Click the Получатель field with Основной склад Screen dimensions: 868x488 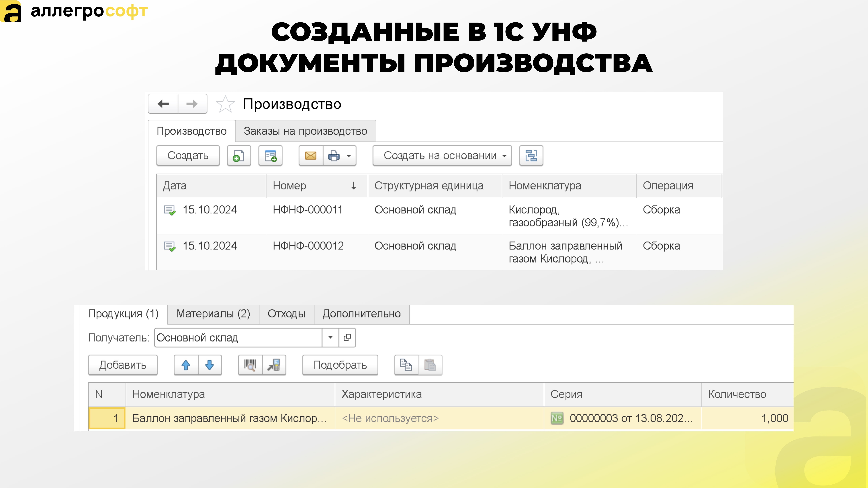238,338
